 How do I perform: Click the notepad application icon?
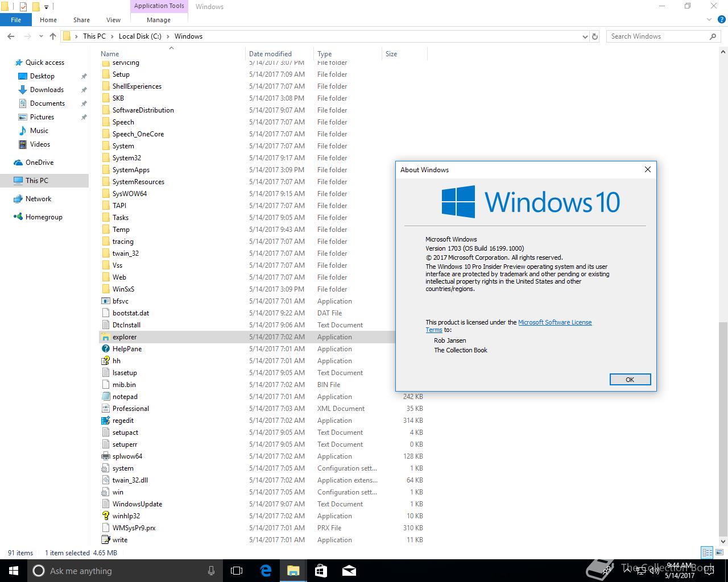click(x=105, y=397)
